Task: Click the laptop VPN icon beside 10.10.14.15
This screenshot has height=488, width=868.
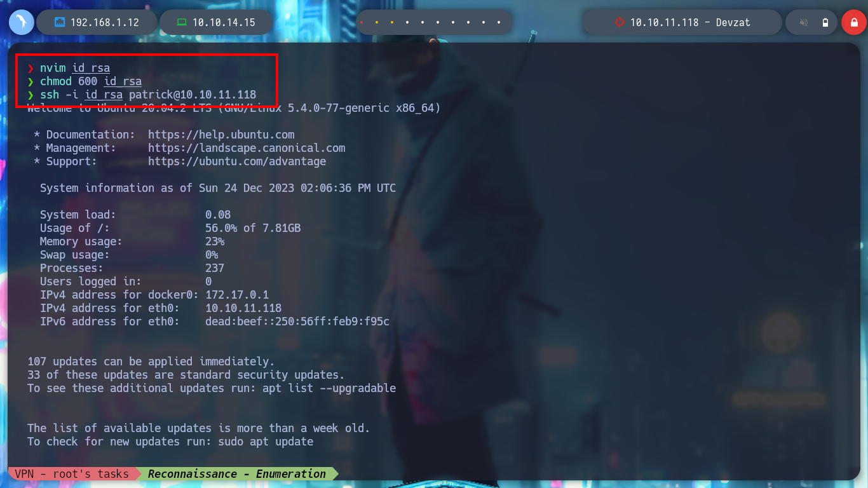Action: [182, 22]
